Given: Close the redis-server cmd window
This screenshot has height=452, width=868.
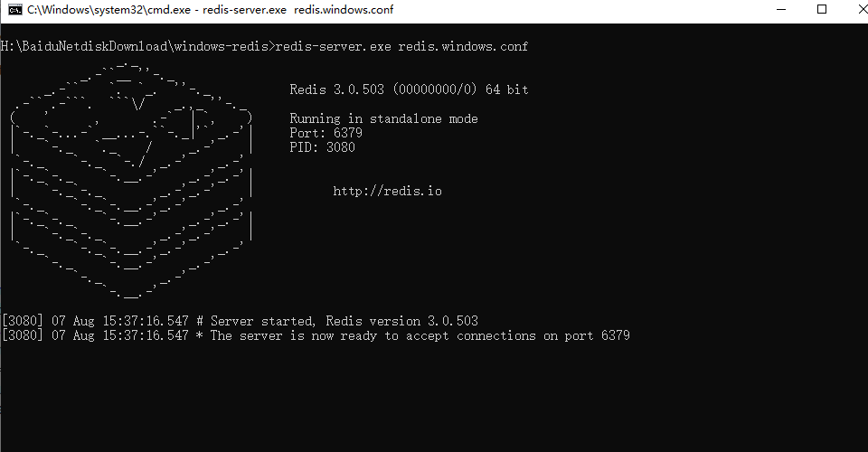Looking at the screenshot, I should 862,9.
